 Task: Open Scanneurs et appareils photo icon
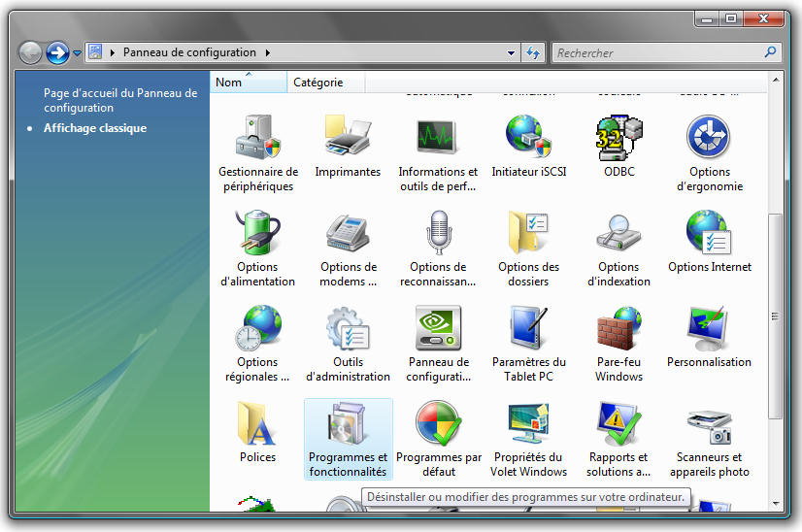709,424
